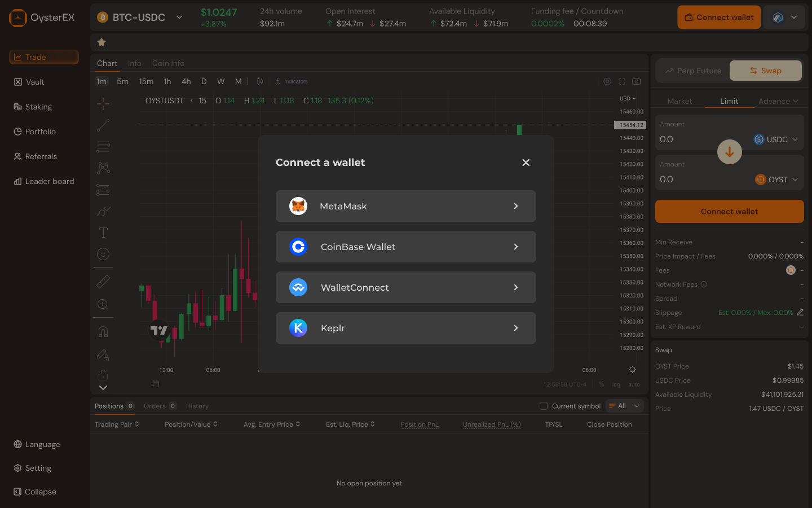Click the zoom in chart tool
Screen dimensions: 812x508
point(103,304)
